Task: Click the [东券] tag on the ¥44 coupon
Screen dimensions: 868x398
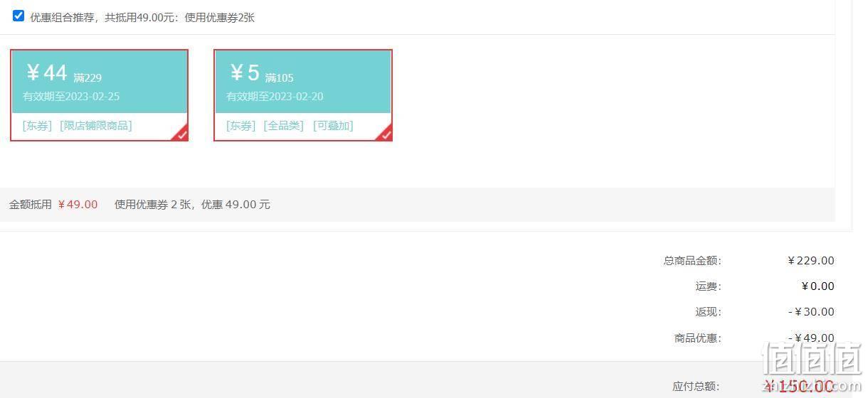Action: point(37,126)
